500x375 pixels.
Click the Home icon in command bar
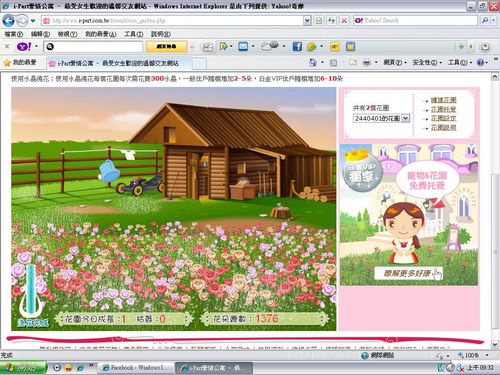point(313,63)
